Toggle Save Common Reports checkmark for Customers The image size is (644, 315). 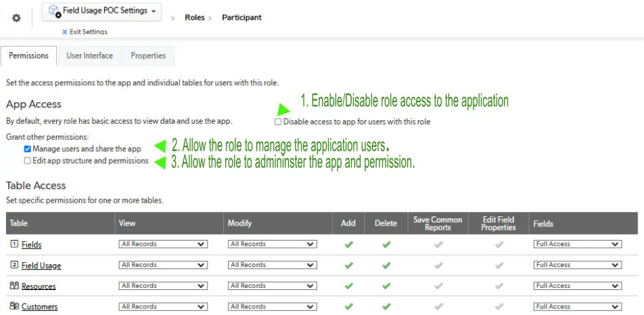(x=438, y=306)
